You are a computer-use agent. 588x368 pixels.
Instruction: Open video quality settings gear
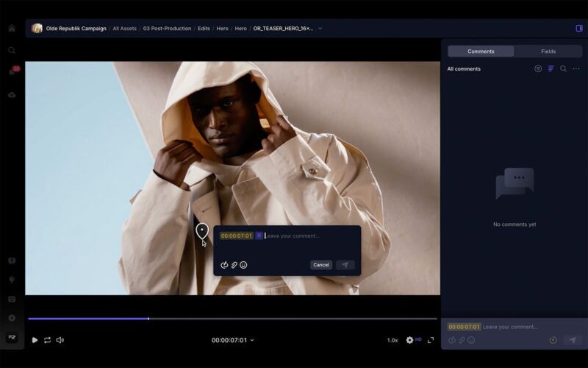[410, 340]
